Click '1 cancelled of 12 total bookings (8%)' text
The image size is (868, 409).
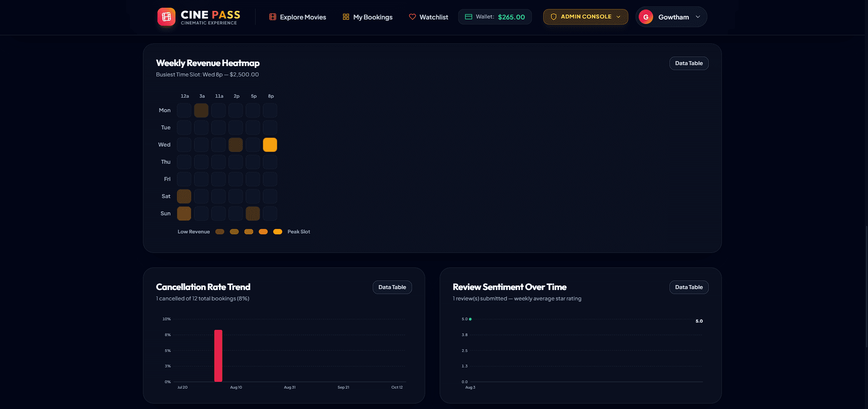coord(203,299)
